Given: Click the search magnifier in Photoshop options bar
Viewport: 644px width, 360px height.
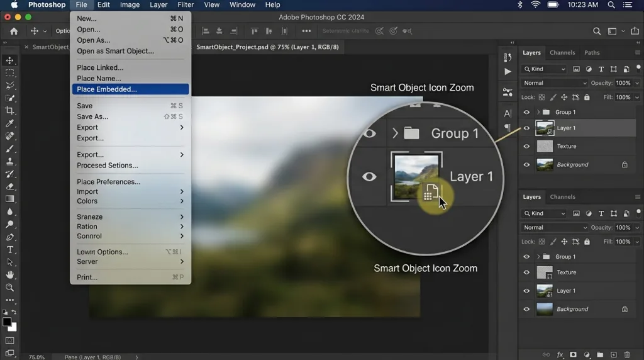Looking at the screenshot, I should [x=597, y=31].
